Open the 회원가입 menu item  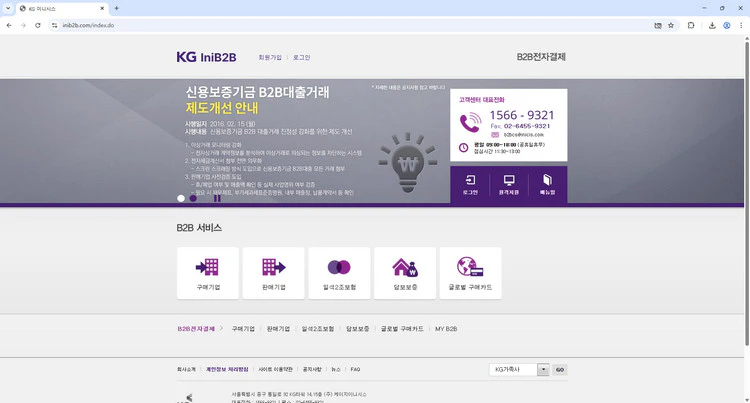[x=270, y=57]
